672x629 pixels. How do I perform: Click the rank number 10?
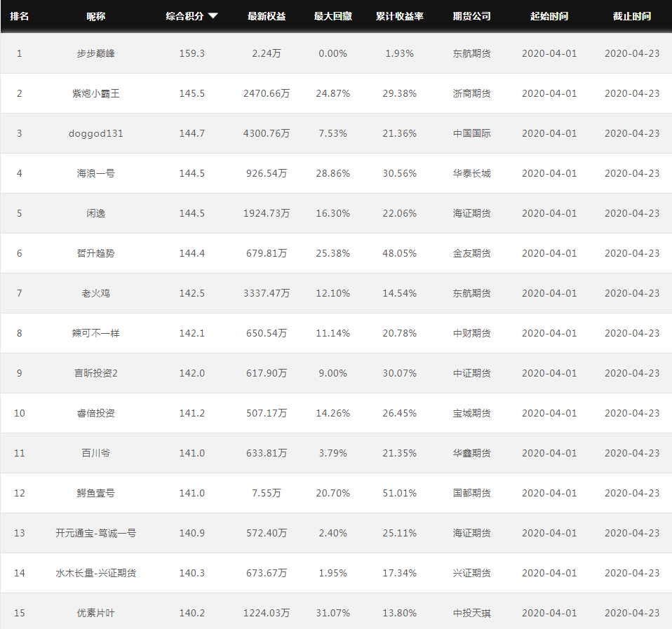point(19,413)
